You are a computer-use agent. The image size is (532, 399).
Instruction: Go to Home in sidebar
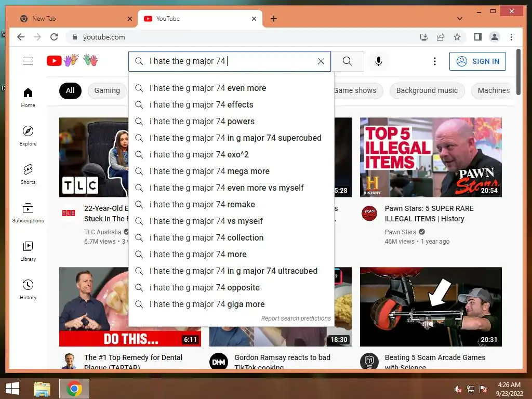pyautogui.click(x=28, y=97)
